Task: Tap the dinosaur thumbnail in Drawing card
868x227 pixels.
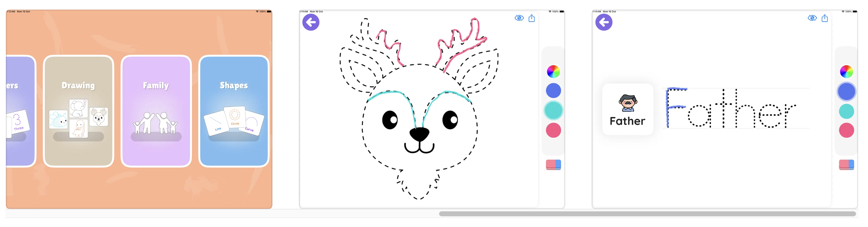Action: 79,128
